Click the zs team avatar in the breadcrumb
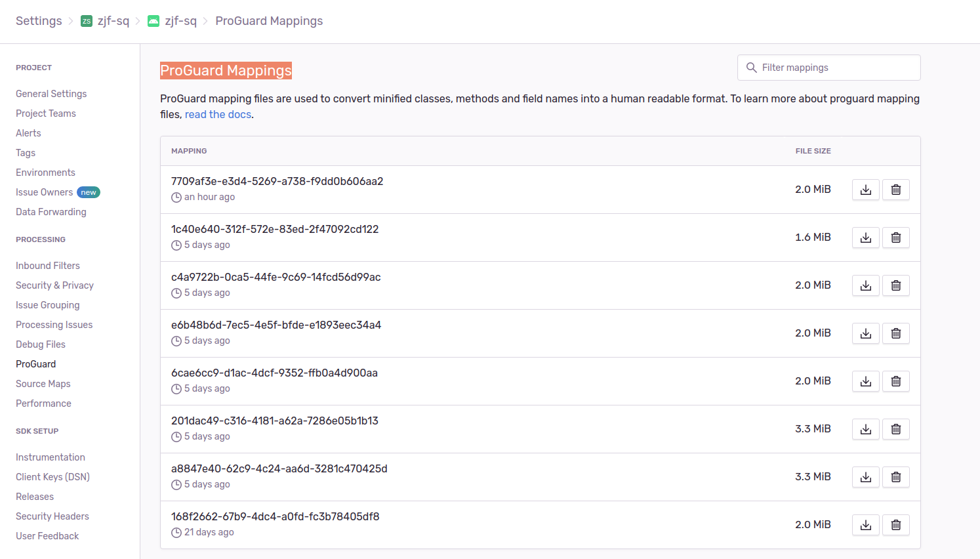 (x=86, y=20)
